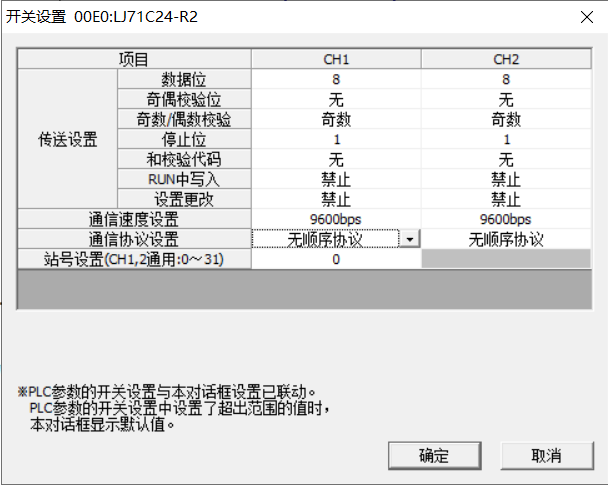Select CH1 停止位 cell
The height and width of the screenshot is (485, 608).
coord(336,139)
